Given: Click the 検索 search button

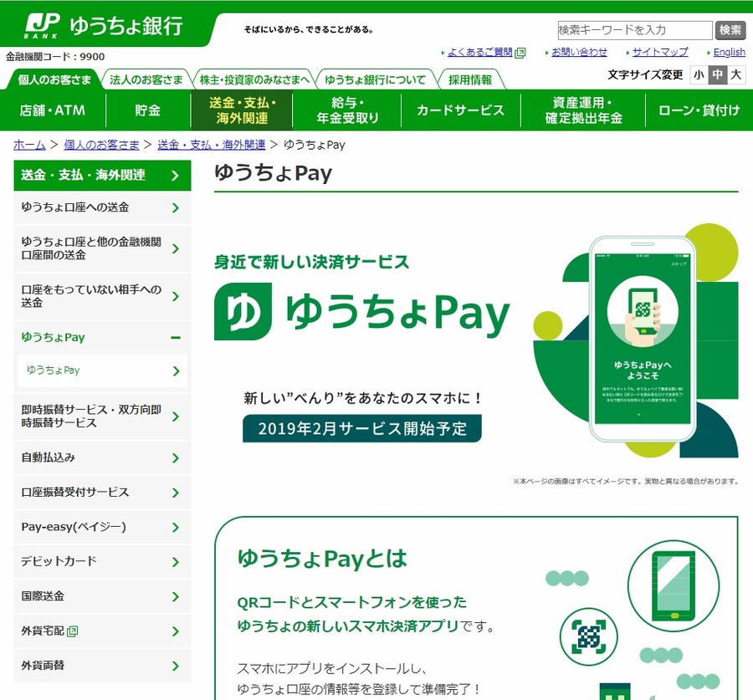Looking at the screenshot, I should (x=730, y=30).
